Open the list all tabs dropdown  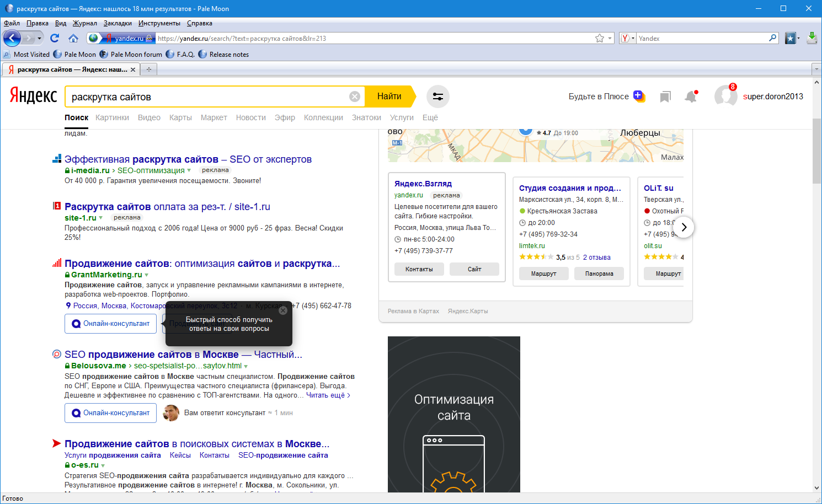click(816, 69)
